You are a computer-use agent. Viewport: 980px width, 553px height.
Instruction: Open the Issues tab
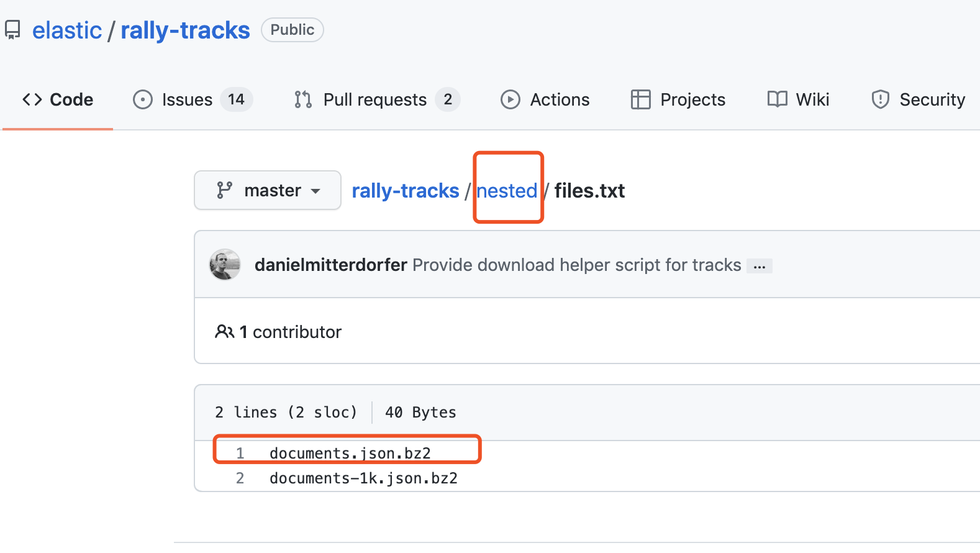tap(187, 99)
